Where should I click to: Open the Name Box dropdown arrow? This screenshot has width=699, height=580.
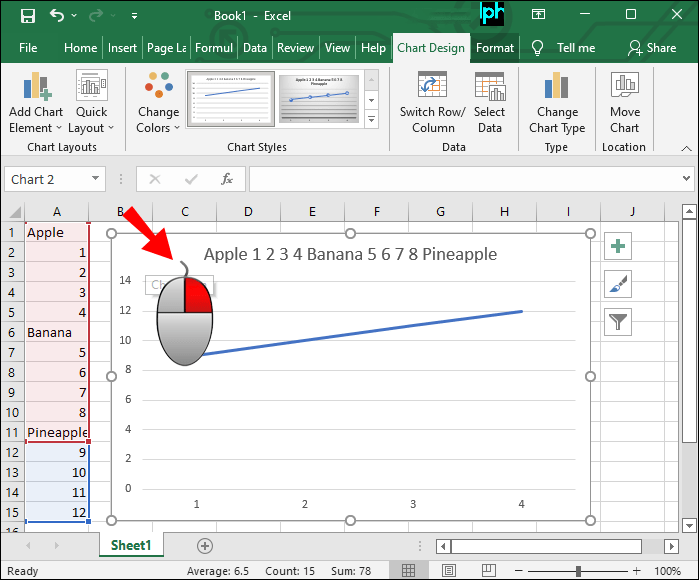tap(96, 179)
